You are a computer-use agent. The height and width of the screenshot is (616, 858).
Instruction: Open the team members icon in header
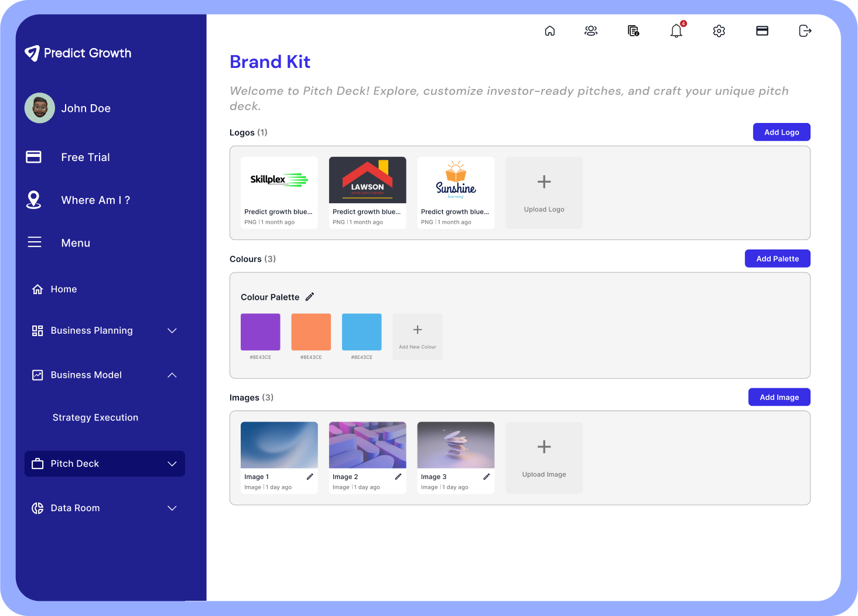[x=591, y=31]
